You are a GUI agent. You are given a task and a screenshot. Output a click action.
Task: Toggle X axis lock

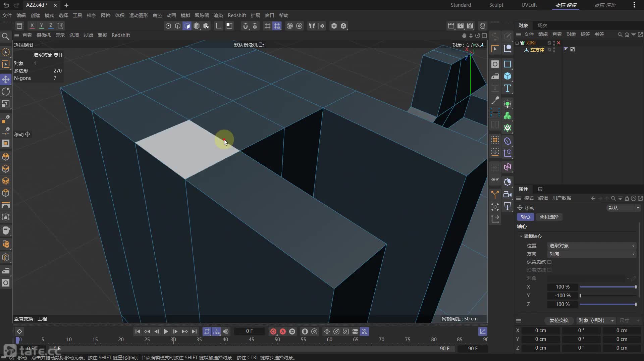(x=32, y=25)
